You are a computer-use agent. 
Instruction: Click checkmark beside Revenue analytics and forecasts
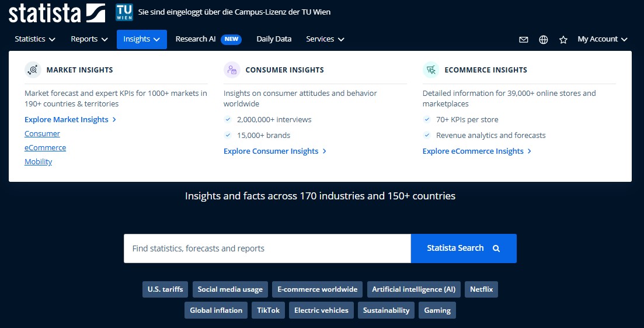pyautogui.click(x=427, y=135)
